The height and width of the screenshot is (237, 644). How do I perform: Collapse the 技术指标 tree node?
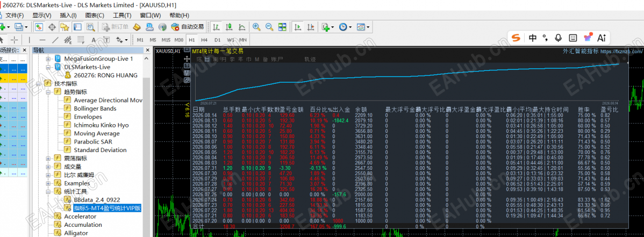[x=38, y=83]
